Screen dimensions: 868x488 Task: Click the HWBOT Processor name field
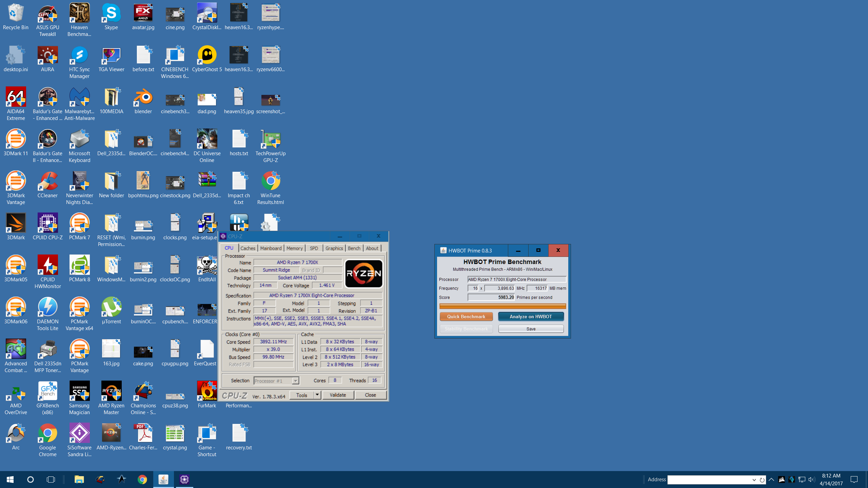(517, 279)
